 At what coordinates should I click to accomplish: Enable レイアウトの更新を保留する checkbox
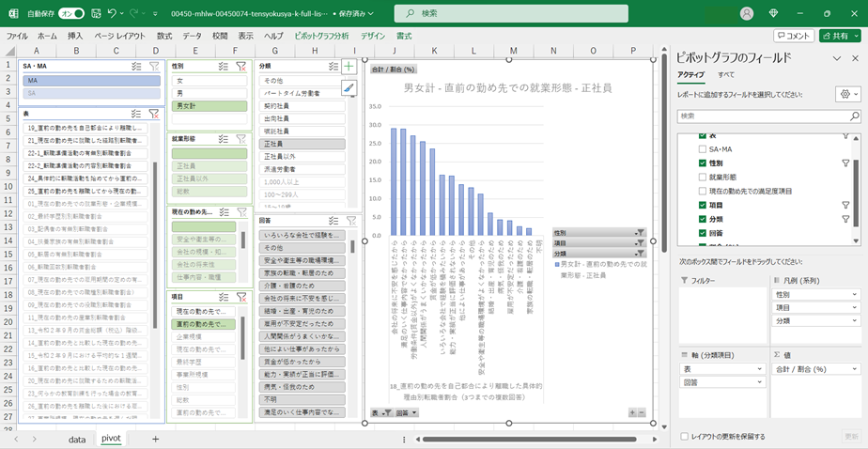click(x=684, y=437)
